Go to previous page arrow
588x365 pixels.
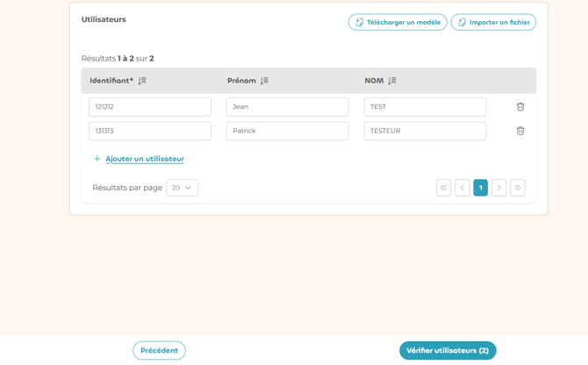pos(463,188)
